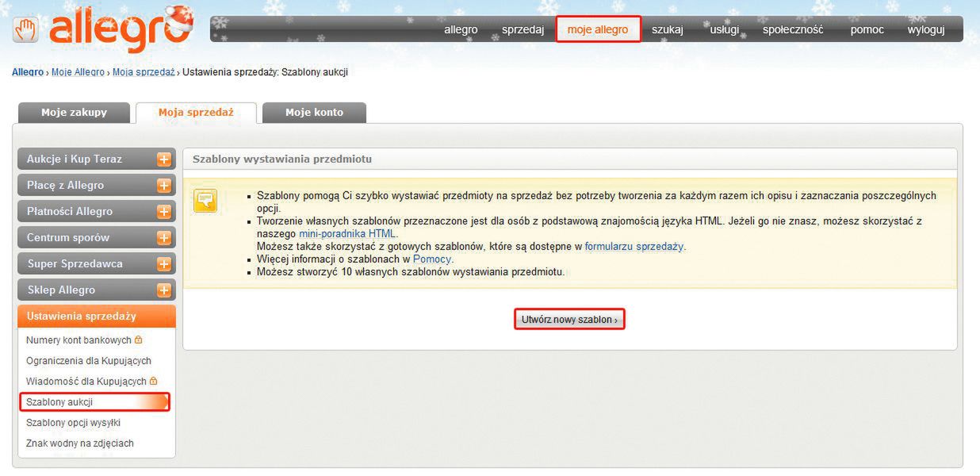Go to Moja sprzedaż breadcrumb link
Screen dimensions: 980x476
click(144, 72)
